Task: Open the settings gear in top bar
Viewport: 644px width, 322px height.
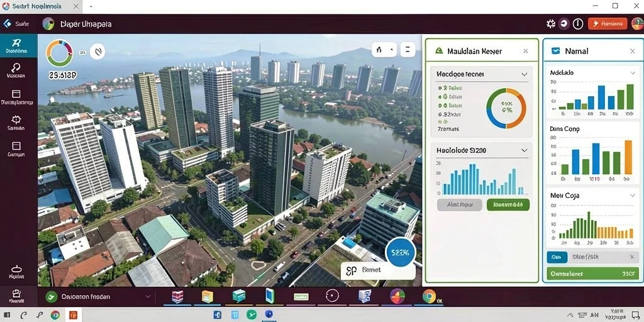Action: pos(550,24)
